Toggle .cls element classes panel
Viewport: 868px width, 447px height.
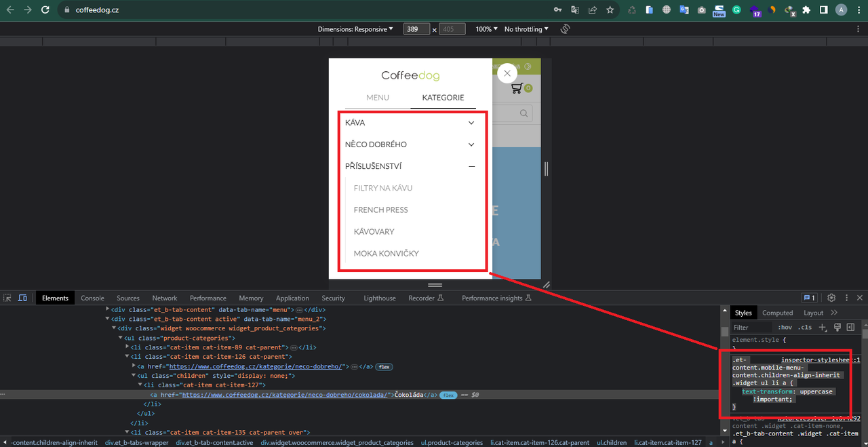pos(805,328)
